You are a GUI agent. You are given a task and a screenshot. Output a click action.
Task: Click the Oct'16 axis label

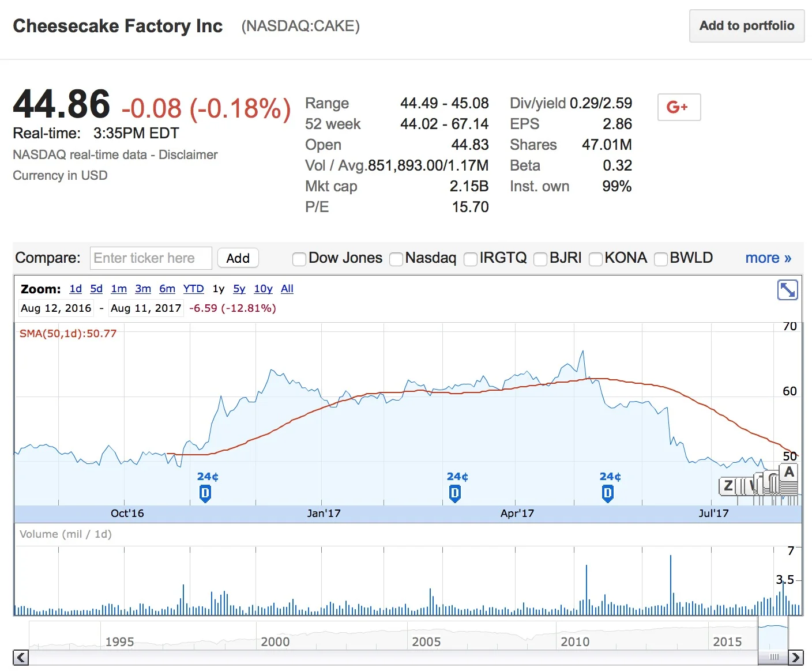(x=127, y=513)
